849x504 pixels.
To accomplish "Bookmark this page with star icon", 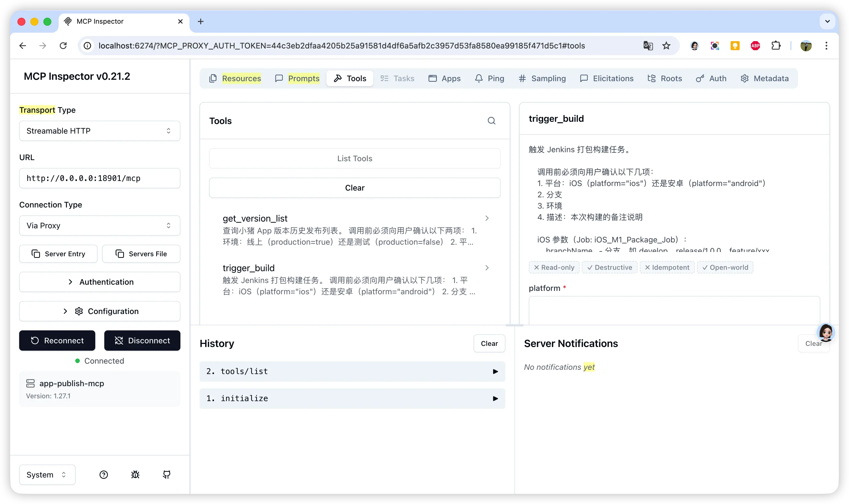I will (666, 45).
